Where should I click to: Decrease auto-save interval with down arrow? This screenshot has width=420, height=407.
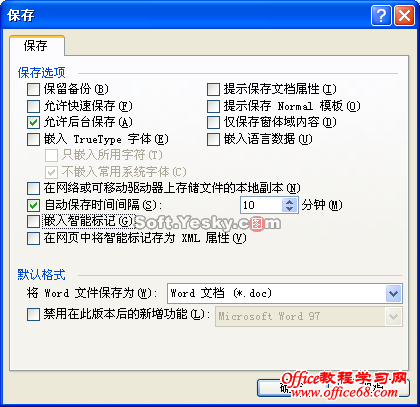click(x=289, y=209)
